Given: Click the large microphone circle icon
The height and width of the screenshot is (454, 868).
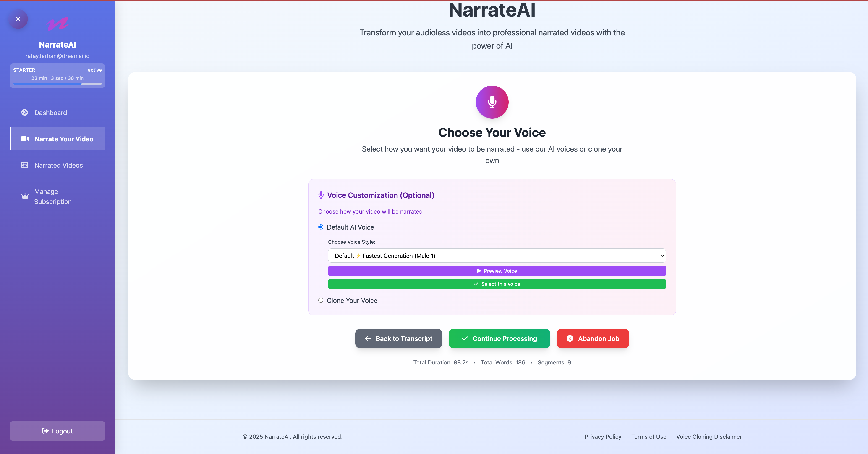Looking at the screenshot, I should click(x=492, y=102).
